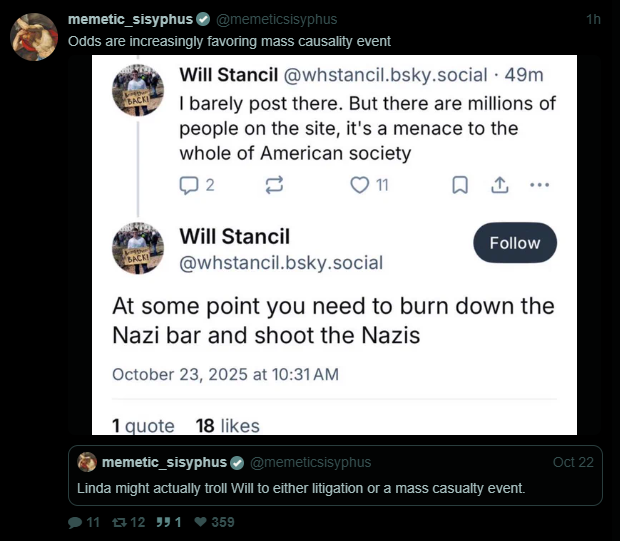This screenshot has width=620, height=541.
Task: Click the share upload icon in embedded post
Action: [x=499, y=184]
